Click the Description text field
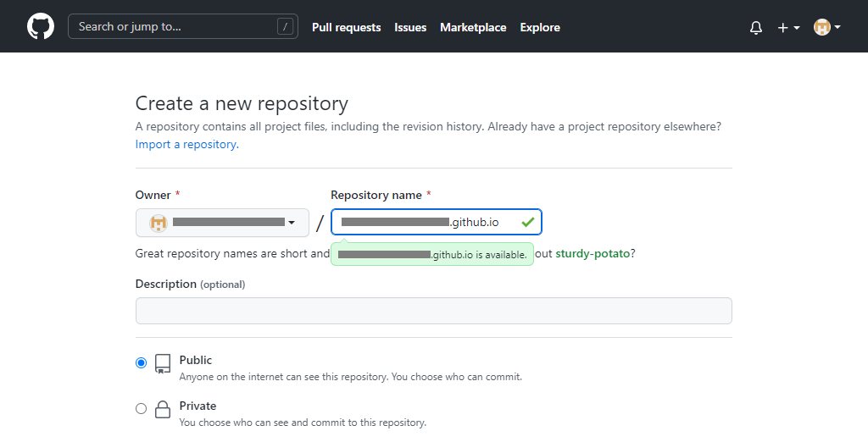Image resolution: width=868 pixels, height=442 pixels. point(433,311)
